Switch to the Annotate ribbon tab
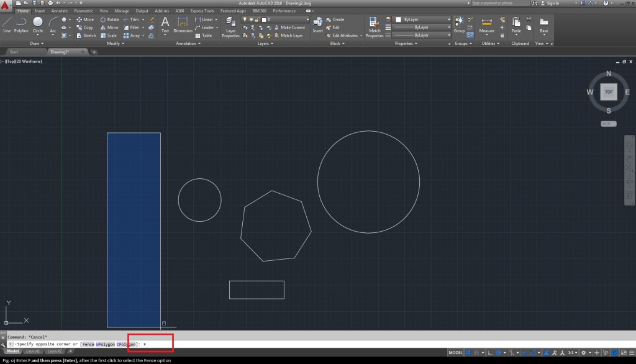Image resolution: width=636 pixels, height=364 pixels. [60, 11]
